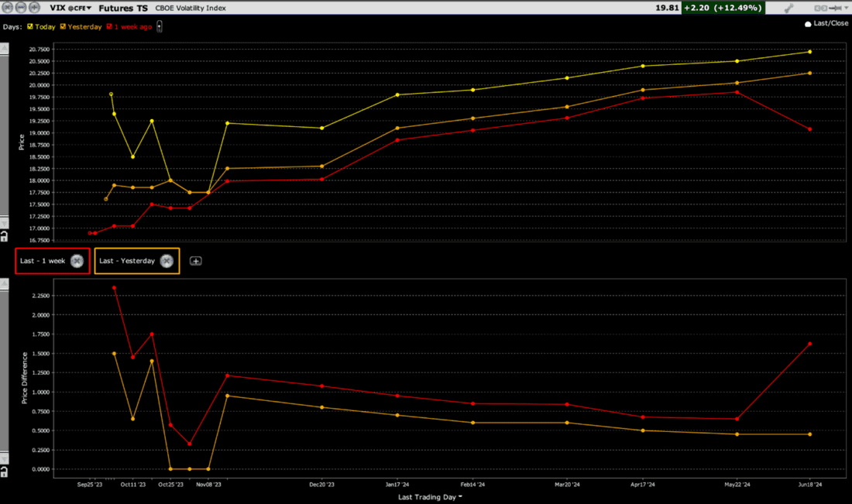
Task: Click the CBOE Volatility Index label
Action: click(x=191, y=9)
